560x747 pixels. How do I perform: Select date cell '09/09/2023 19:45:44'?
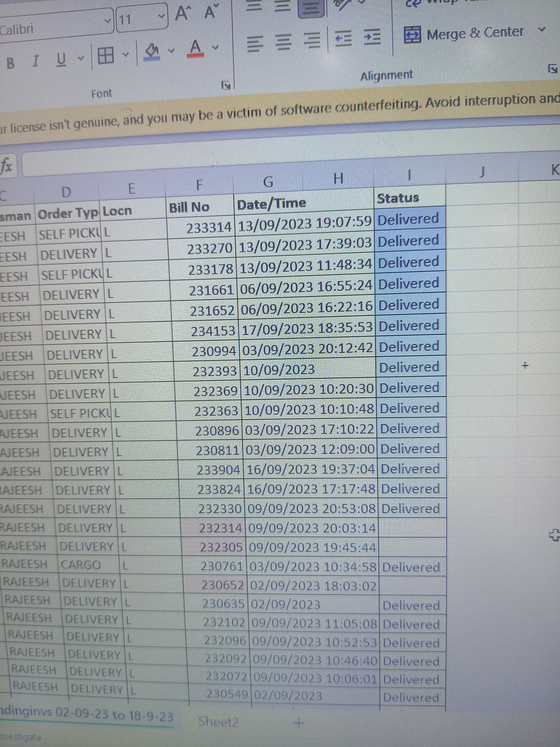313,547
